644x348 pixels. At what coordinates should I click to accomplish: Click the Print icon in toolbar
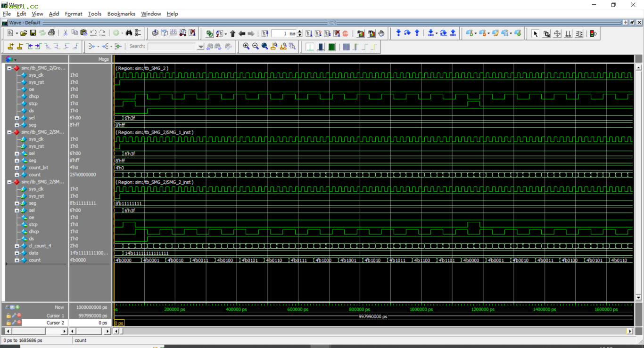pos(51,33)
